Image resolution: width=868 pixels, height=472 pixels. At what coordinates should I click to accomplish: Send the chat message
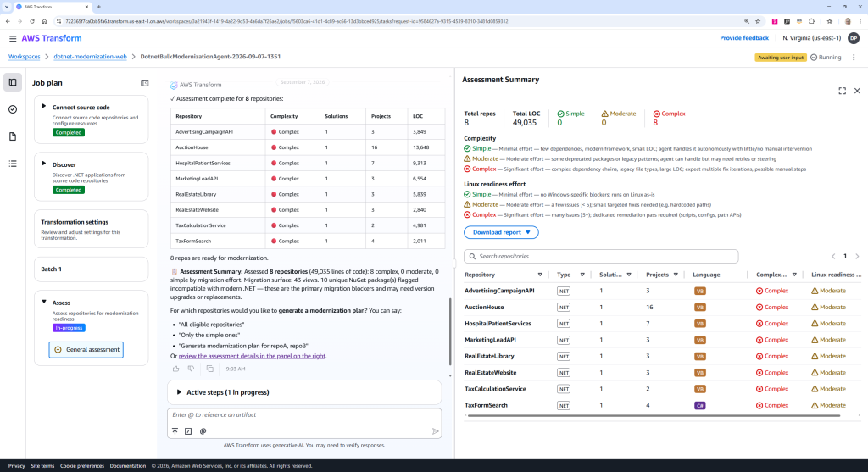(435, 431)
